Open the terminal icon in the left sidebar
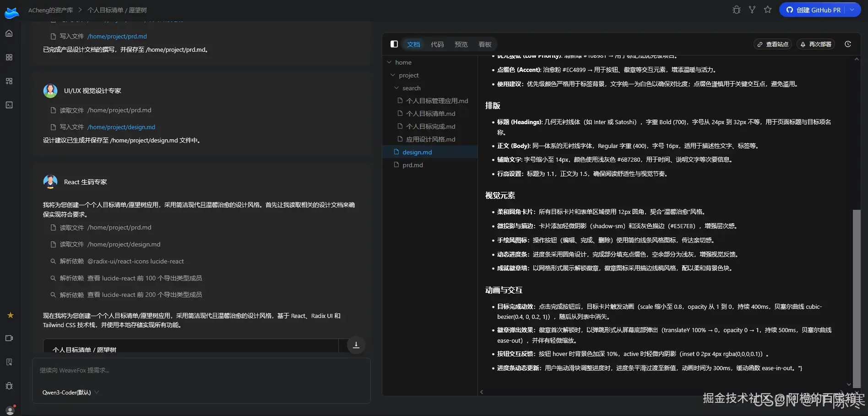Screen dimensions: 868x416 (x=9, y=105)
